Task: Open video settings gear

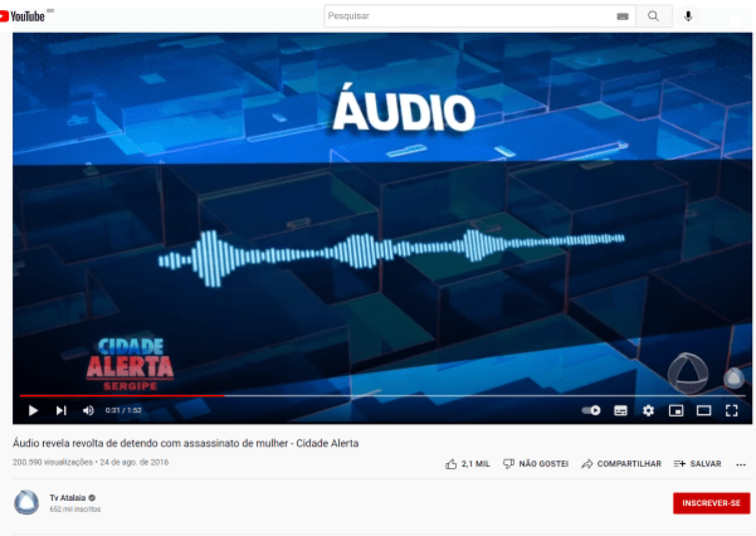Action: click(648, 411)
